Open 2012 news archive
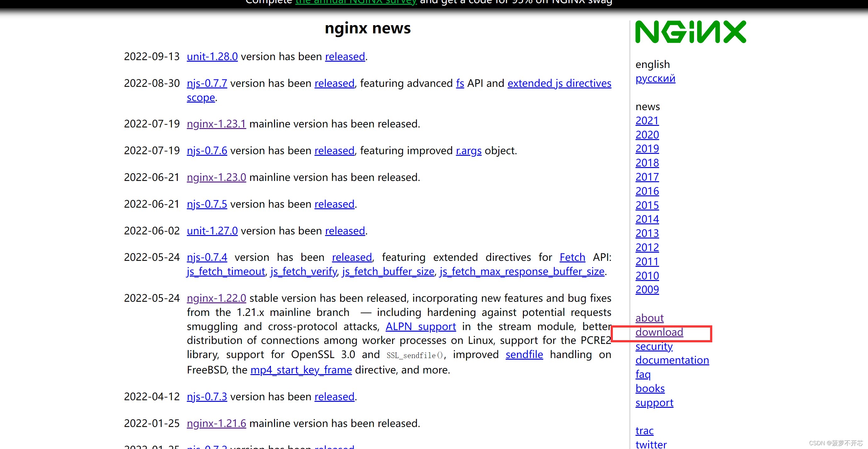 (647, 247)
